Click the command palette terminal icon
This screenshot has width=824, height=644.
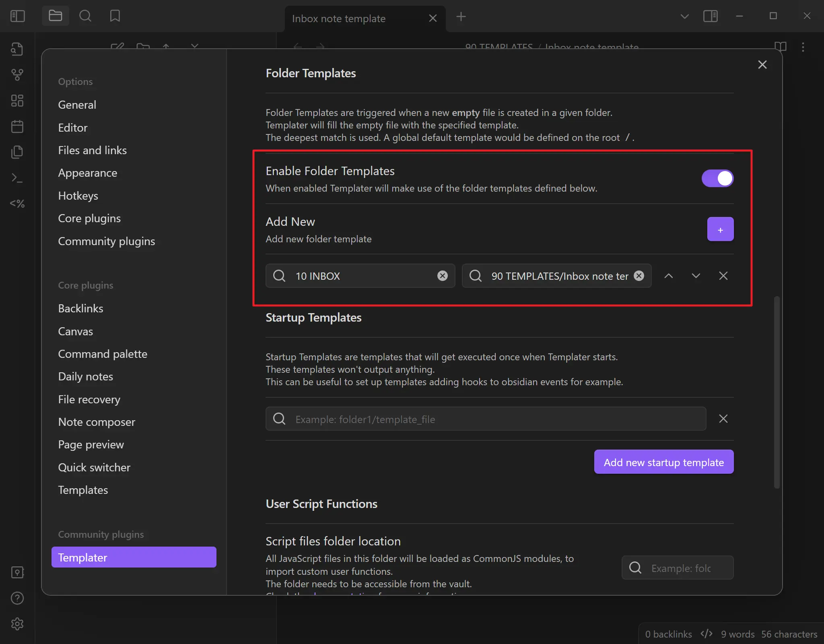click(17, 178)
